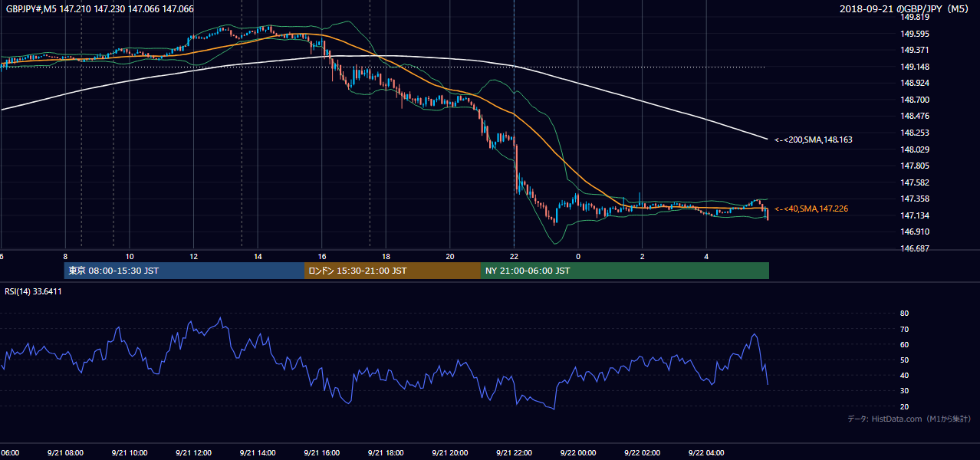980x460 pixels.
Task: Click time label 9/21 14:00
Action: [x=258, y=453]
